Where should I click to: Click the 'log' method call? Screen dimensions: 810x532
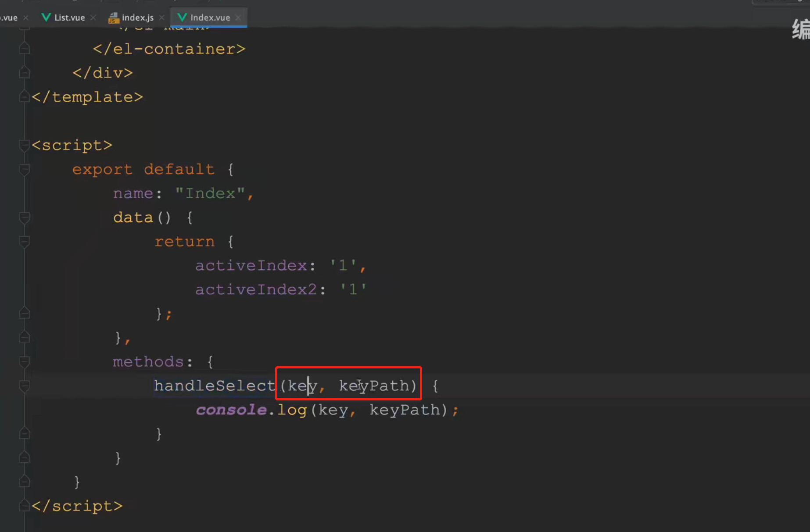pos(292,410)
